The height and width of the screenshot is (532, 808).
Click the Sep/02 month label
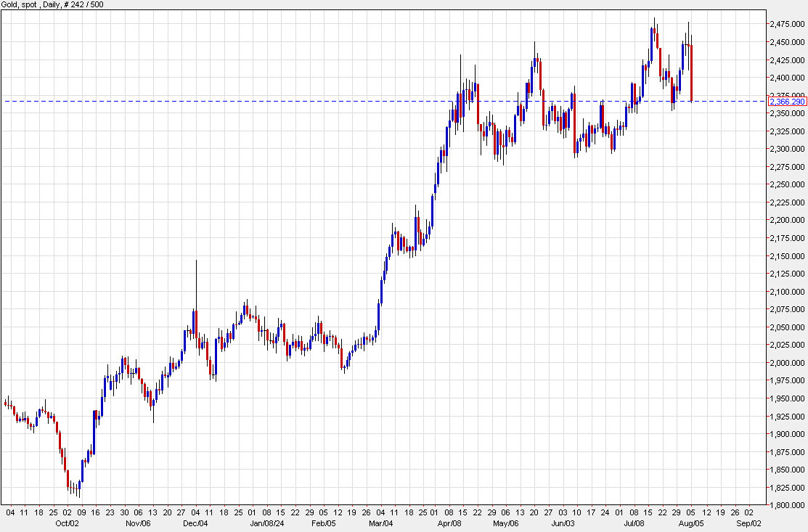[748, 523]
